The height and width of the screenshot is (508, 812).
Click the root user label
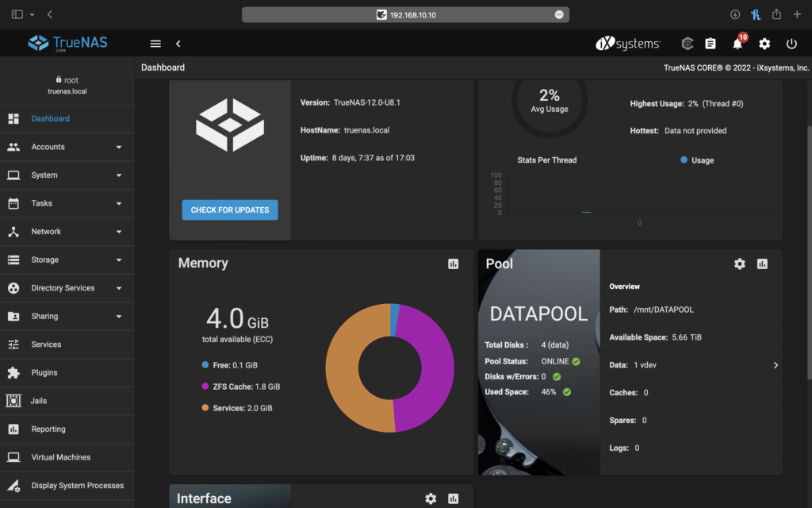(67, 80)
